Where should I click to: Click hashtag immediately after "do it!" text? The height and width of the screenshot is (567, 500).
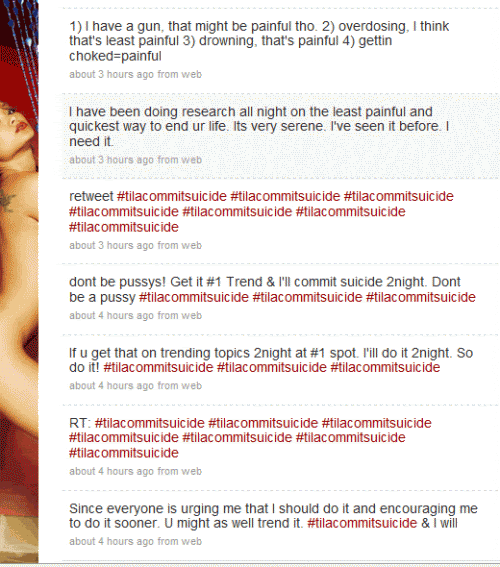(158, 367)
